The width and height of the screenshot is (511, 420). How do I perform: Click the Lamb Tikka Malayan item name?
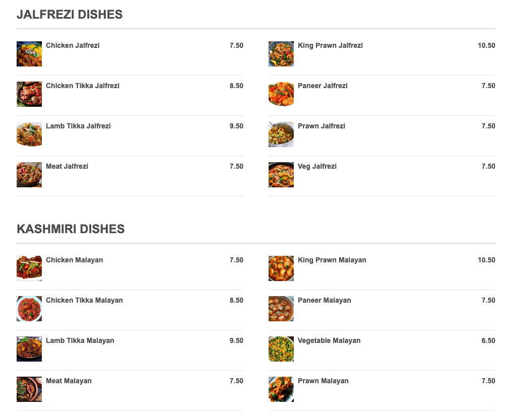(80, 340)
